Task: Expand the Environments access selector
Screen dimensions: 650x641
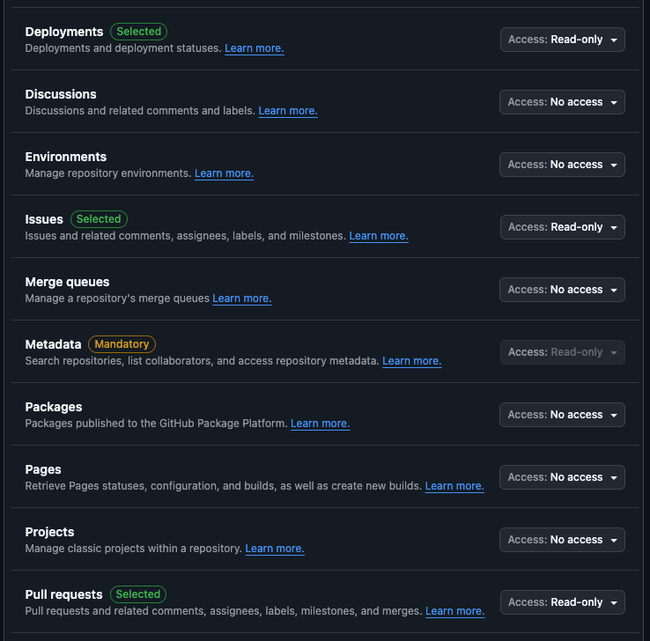Action: (562, 165)
